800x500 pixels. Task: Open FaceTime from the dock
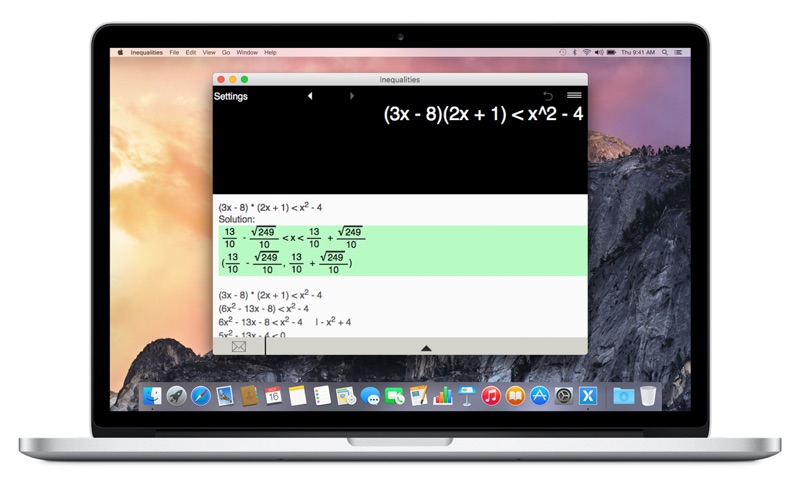[x=394, y=396]
